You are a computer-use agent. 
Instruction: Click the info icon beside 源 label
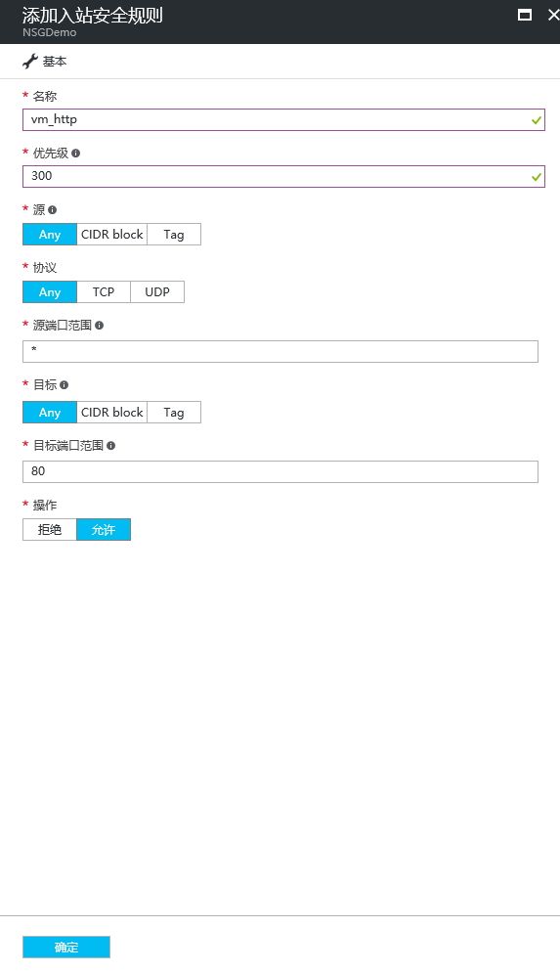click(x=52, y=210)
